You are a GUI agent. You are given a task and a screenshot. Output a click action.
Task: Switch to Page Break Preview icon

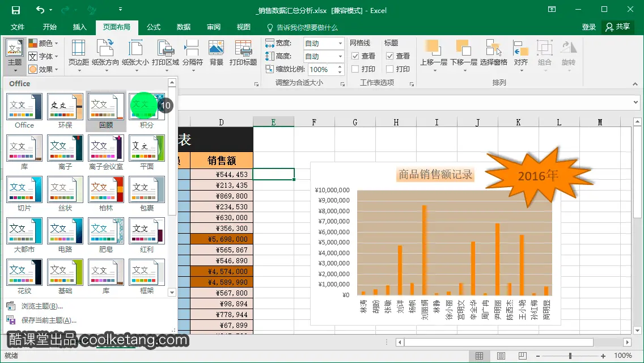tap(523, 356)
